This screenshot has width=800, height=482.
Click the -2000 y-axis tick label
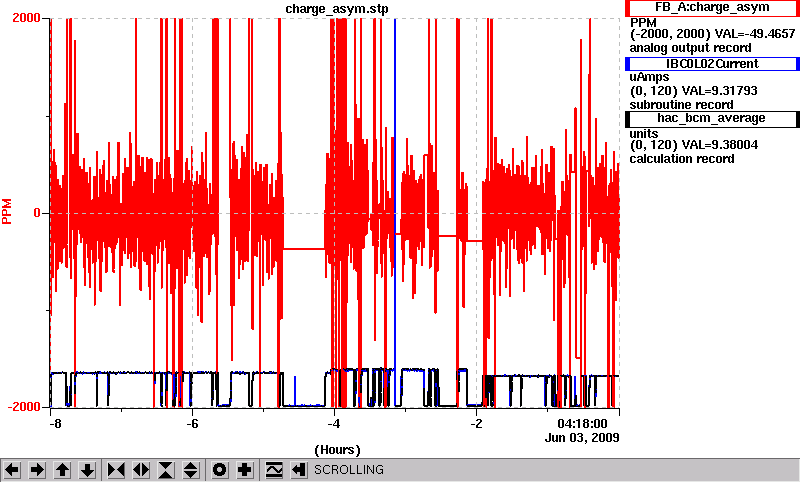tap(24, 407)
